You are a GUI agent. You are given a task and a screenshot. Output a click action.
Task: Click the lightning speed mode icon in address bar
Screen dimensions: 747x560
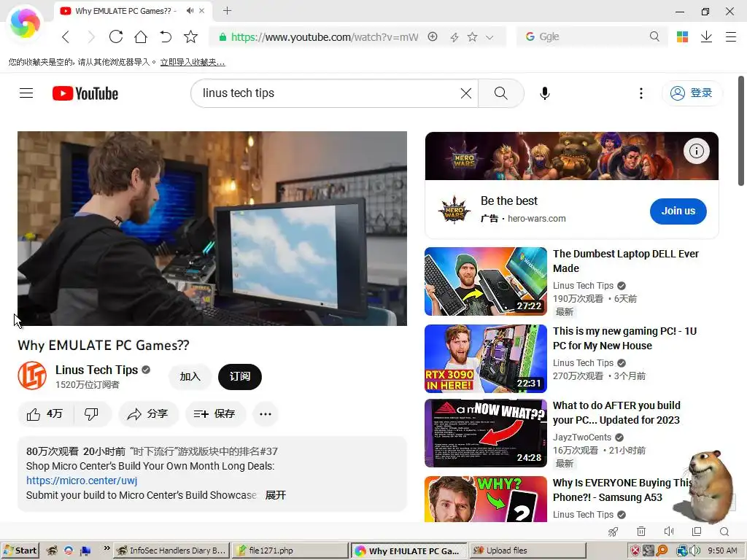454,37
